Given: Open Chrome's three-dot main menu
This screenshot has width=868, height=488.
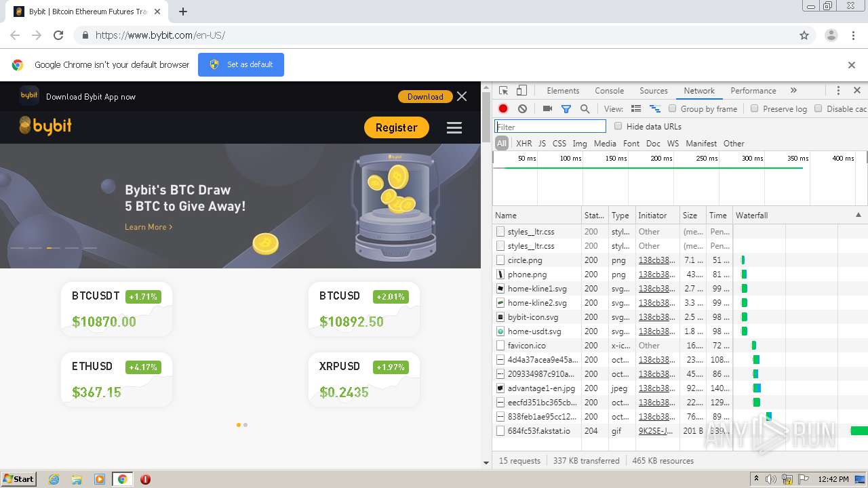Looking at the screenshot, I should (x=853, y=35).
